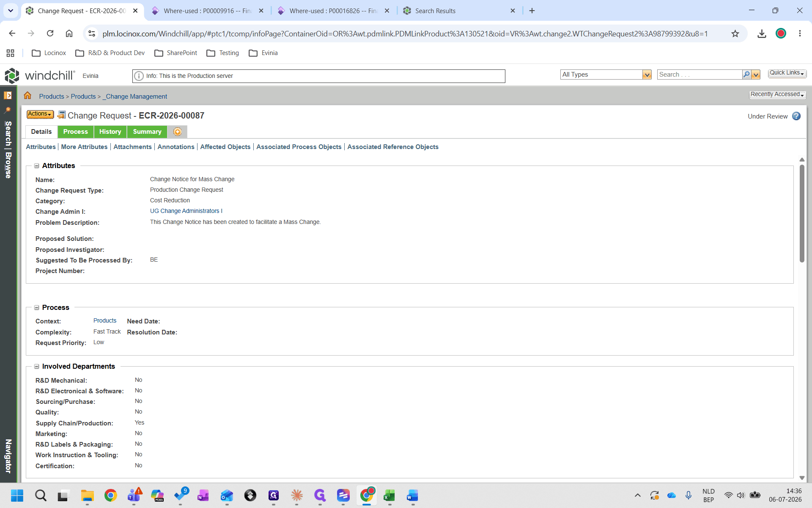Click the clock showing 14:36

pyautogui.click(x=793, y=491)
